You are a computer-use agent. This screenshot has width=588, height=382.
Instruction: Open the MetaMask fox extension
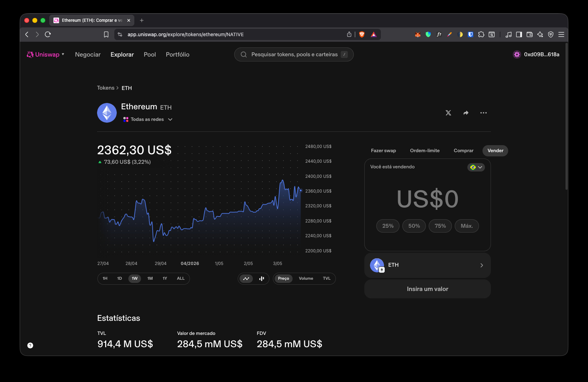(x=418, y=34)
